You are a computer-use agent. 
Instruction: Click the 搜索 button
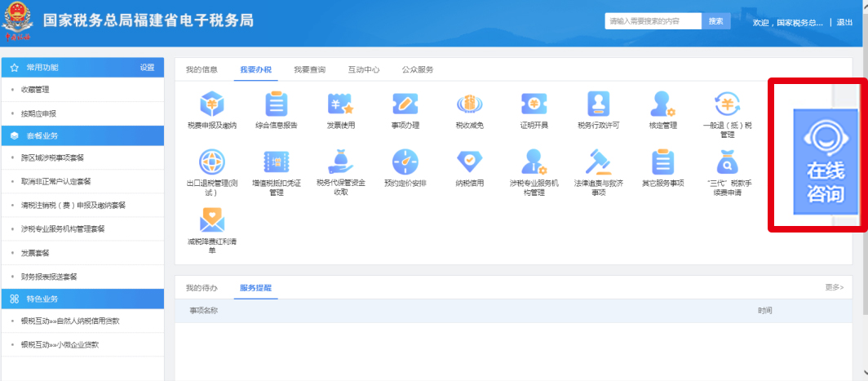715,21
